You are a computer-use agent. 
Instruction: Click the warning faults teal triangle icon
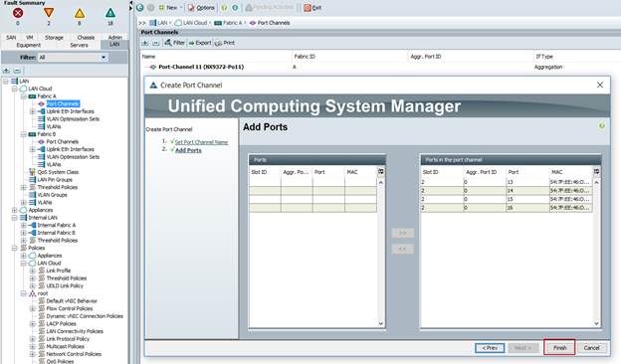pos(110,13)
